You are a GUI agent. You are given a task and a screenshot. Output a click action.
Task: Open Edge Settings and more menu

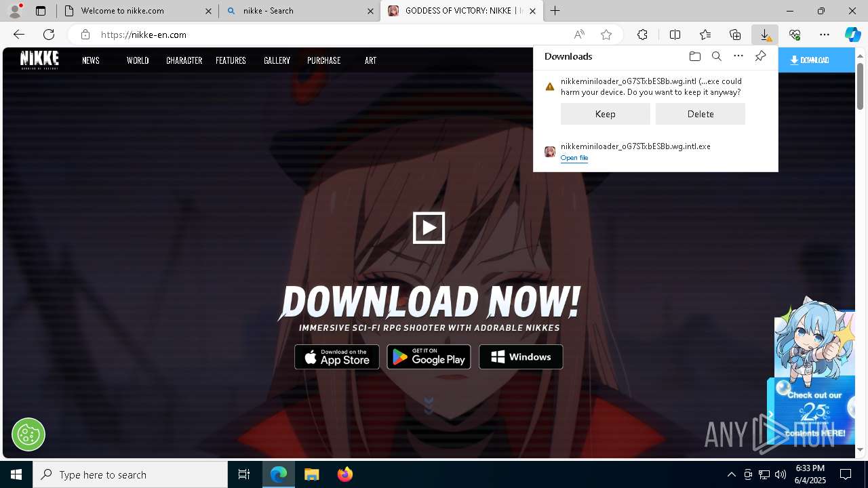coord(825,35)
